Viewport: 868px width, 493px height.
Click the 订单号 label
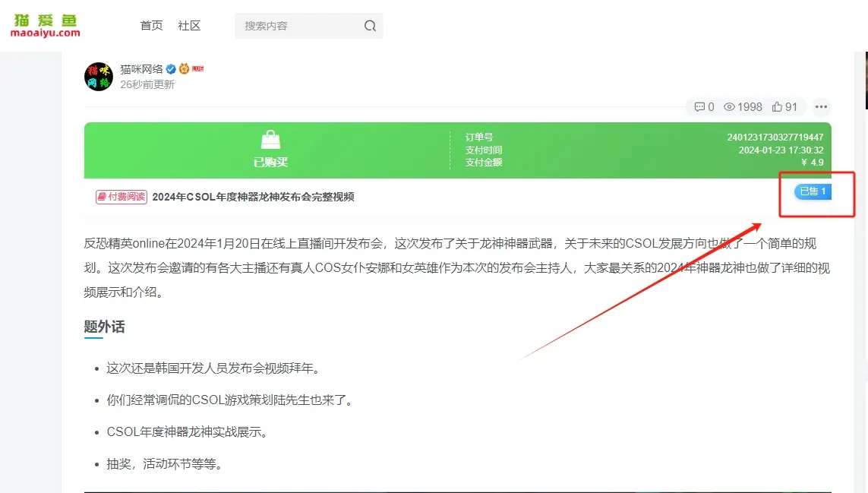479,137
